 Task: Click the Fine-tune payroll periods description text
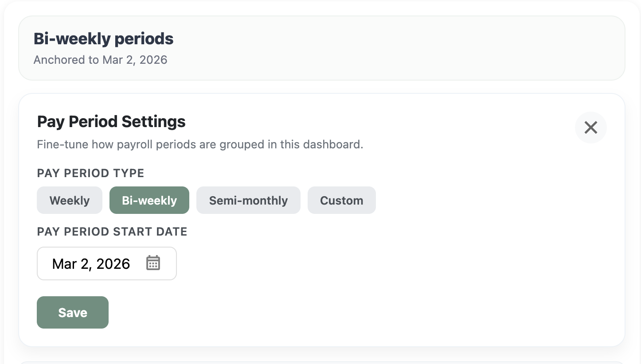click(199, 144)
